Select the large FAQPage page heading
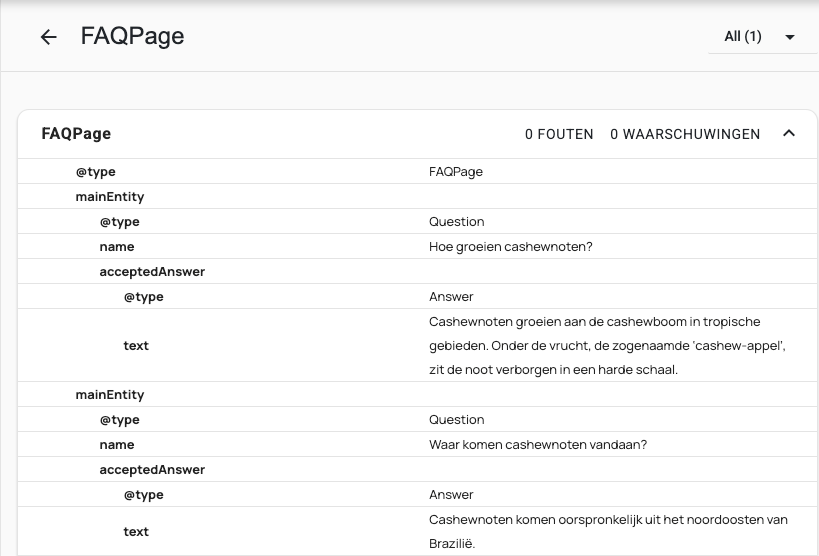This screenshot has width=819, height=556. (x=132, y=36)
